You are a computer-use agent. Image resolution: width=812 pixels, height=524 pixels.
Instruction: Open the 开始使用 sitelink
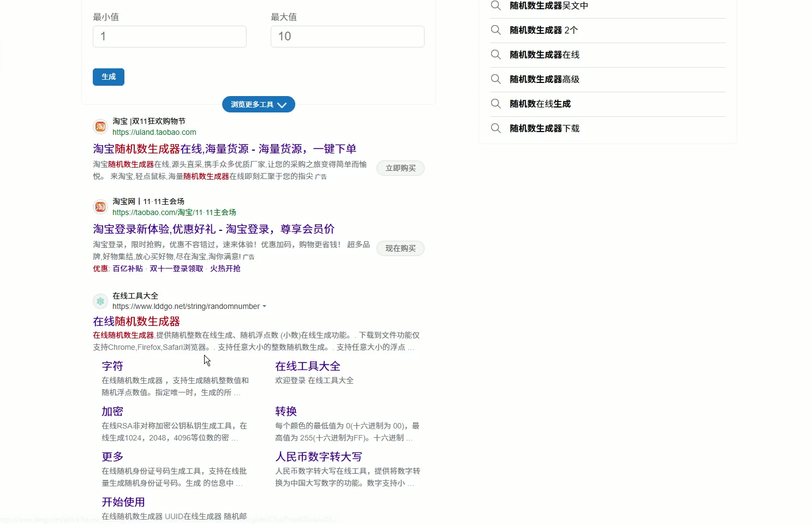click(123, 502)
